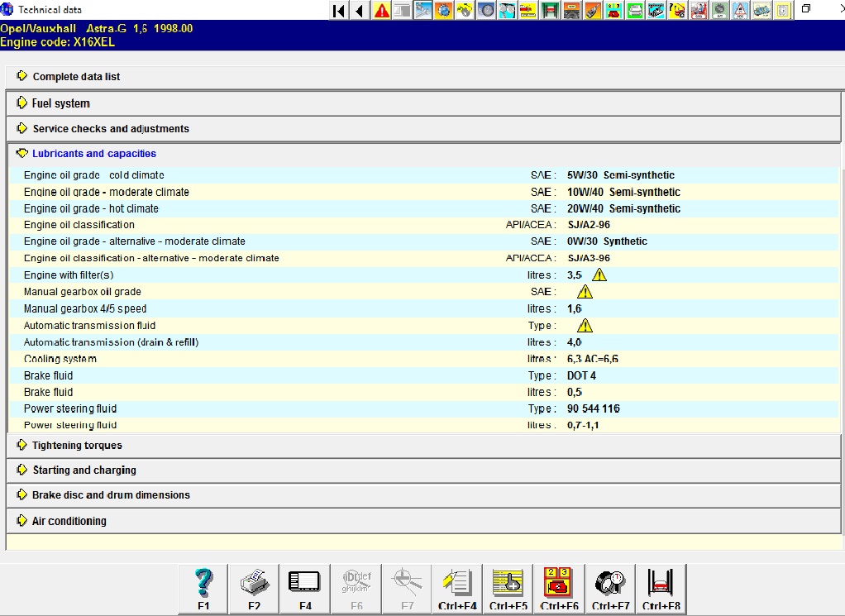Open the Complete data list section
845x616 pixels.
[x=76, y=77]
